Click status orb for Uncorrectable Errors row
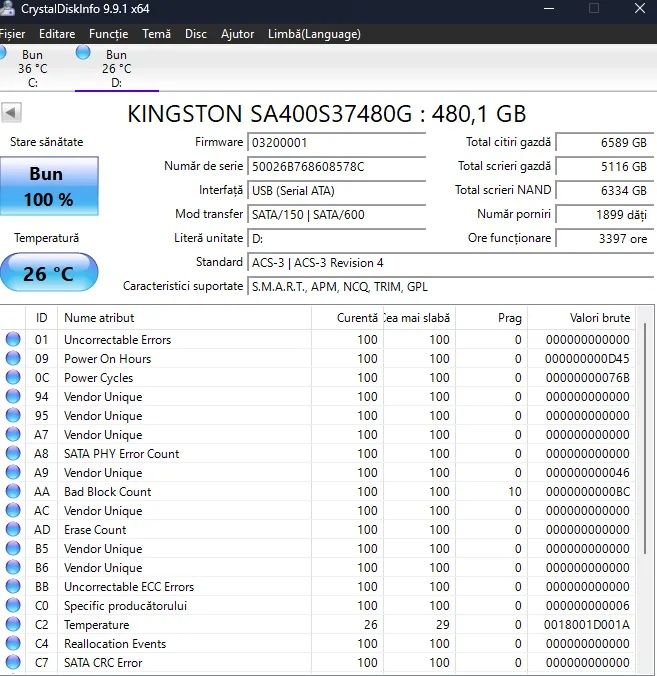 point(13,339)
